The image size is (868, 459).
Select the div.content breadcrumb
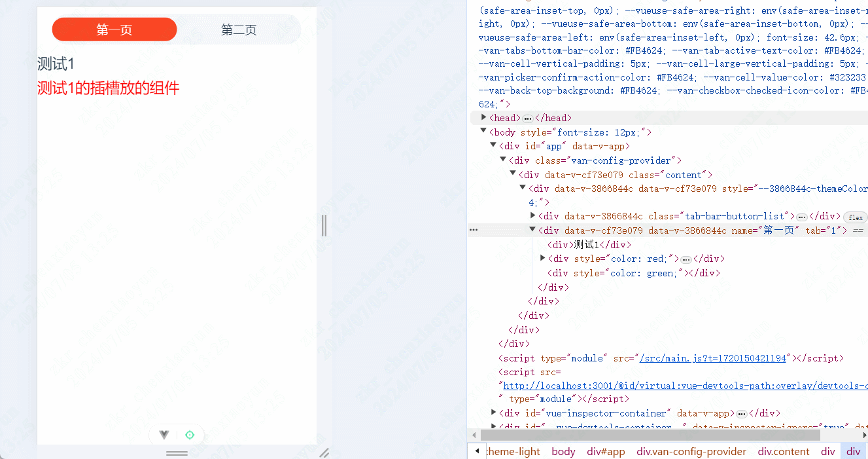784,452
